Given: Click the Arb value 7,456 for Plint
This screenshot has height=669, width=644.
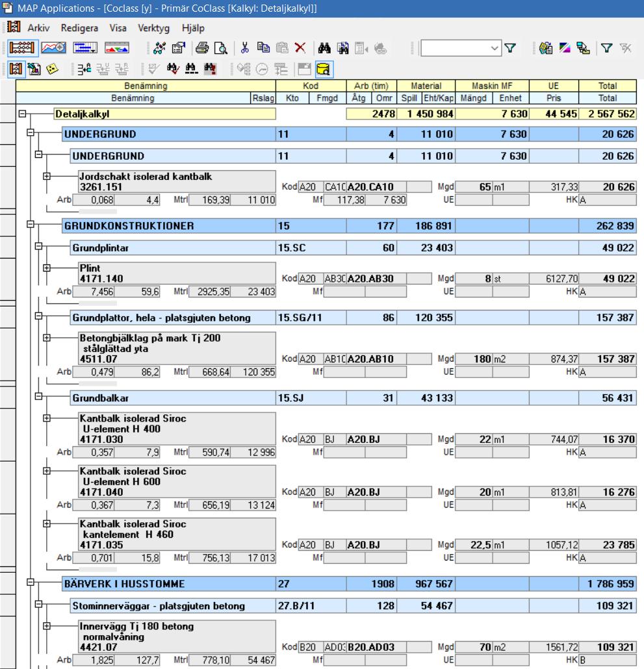Looking at the screenshot, I should (x=94, y=292).
